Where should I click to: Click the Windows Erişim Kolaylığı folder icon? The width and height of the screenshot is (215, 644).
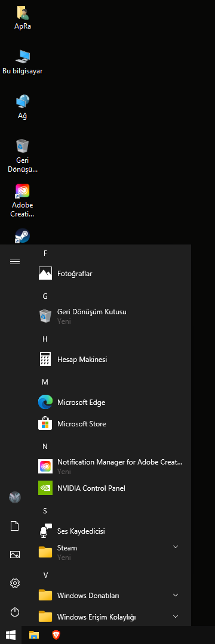[45, 617]
